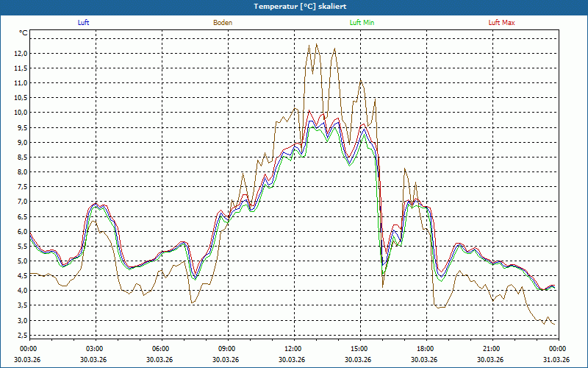Image resolution: width=588 pixels, height=368 pixels.
Task: Select the 12:00 time label
Action: 293,348
